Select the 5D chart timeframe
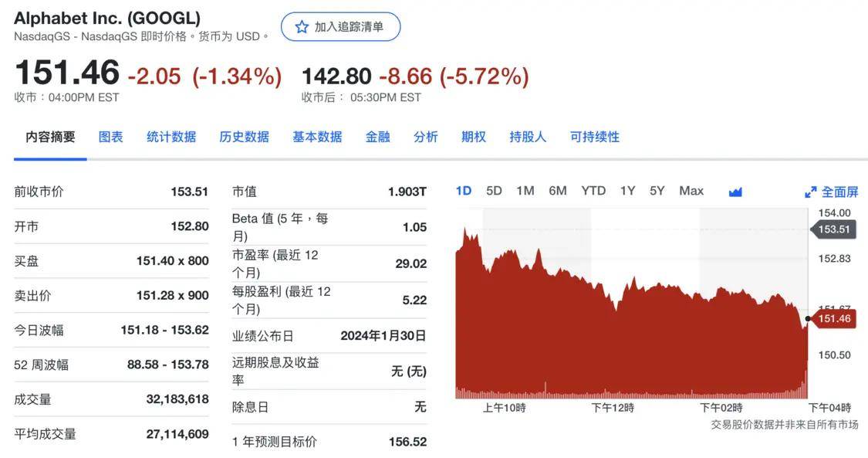The image size is (868, 458). tap(493, 191)
